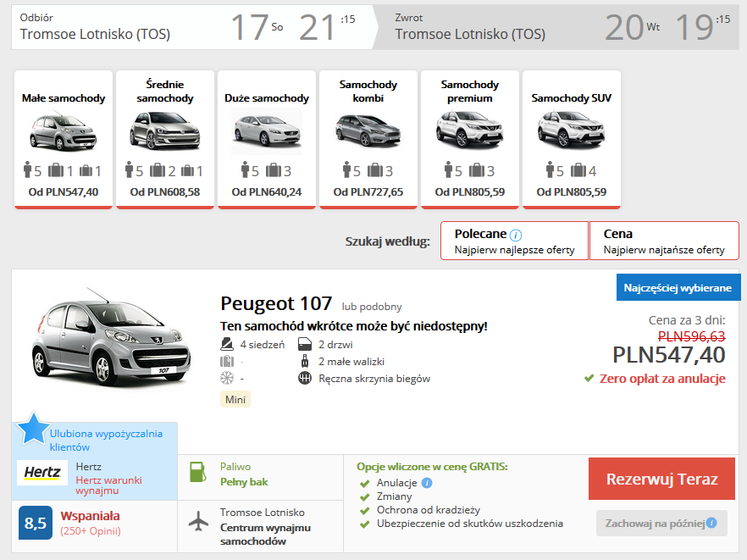Click the crossed-out price PLN596,63

(x=691, y=336)
